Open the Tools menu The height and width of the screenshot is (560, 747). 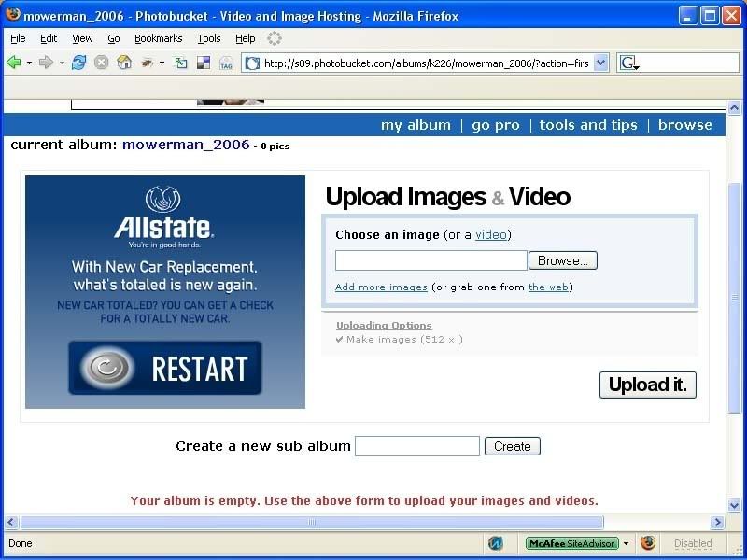tap(209, 38)
